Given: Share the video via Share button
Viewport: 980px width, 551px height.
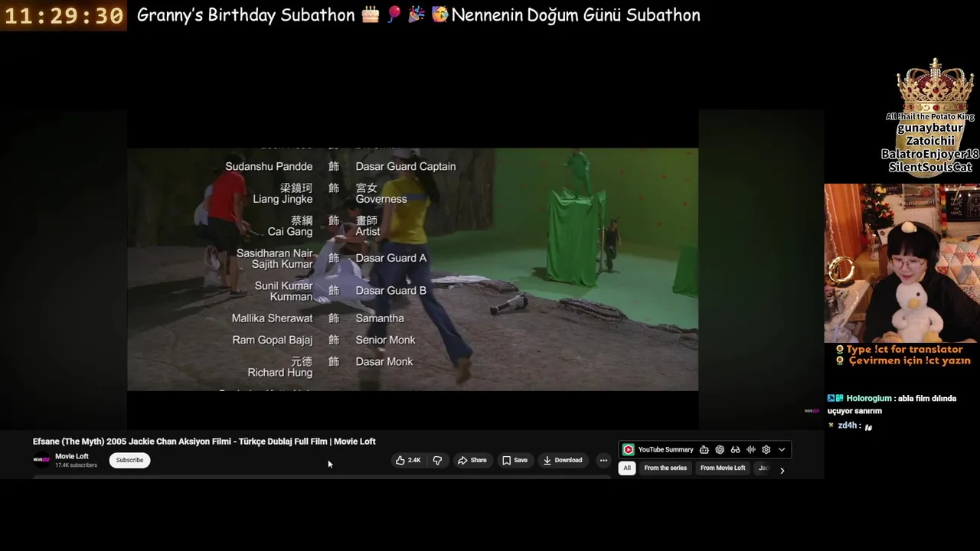Looking at the screenshot, I should point(472,460).
